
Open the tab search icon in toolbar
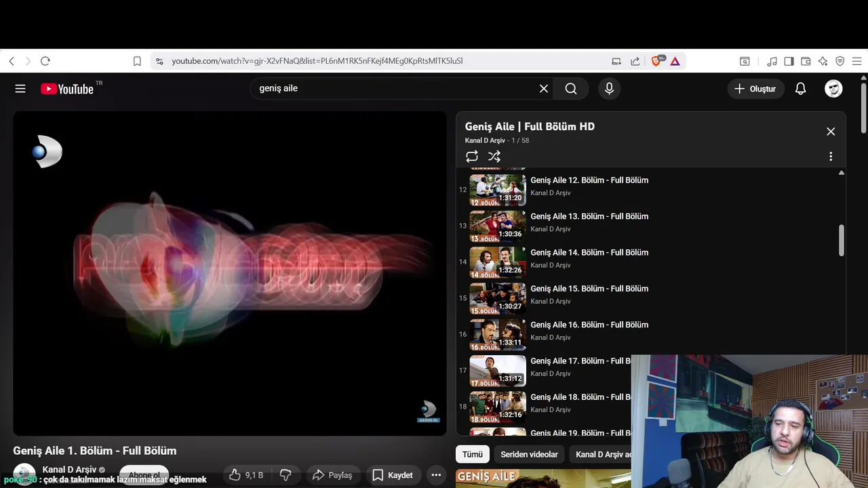[745, 61]
